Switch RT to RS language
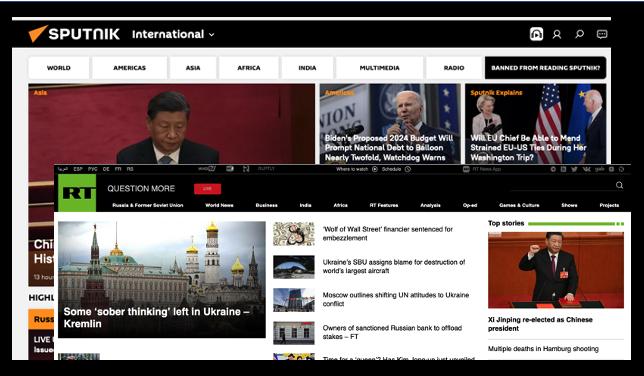 (130, 169)
